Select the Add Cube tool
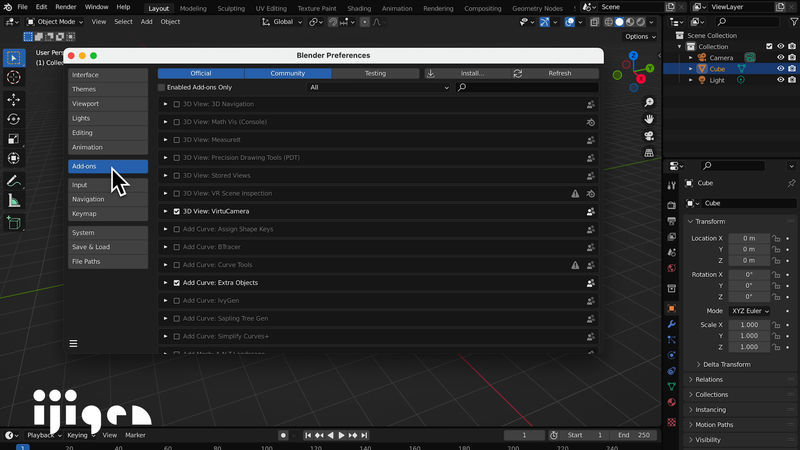Viewport: 800px width, 450px height. (14, 223)
